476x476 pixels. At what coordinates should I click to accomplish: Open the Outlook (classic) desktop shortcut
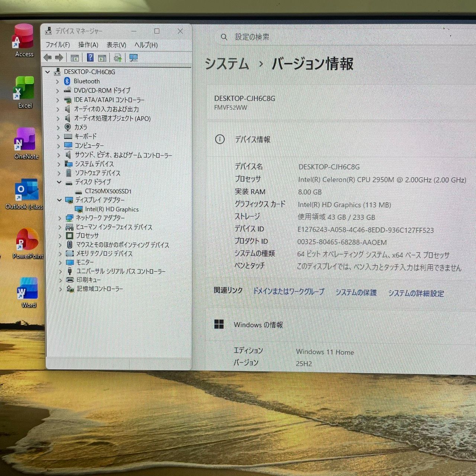tap(25, 193)
